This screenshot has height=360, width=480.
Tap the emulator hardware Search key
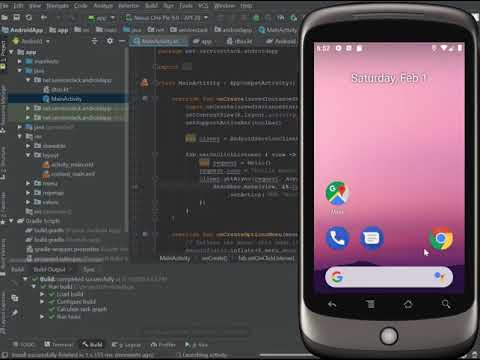pyautogui.click(x=446, y=304)
